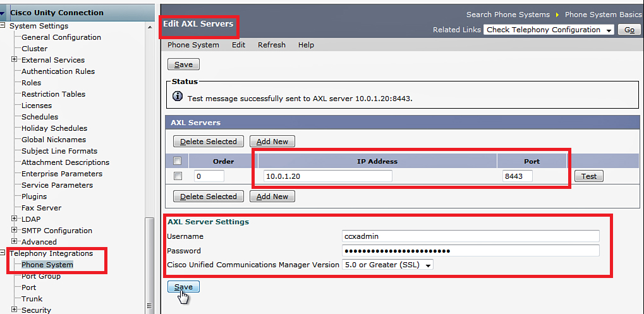
Task: Click the sidebar scroll up arrow
Action: [x=150, y=27]
